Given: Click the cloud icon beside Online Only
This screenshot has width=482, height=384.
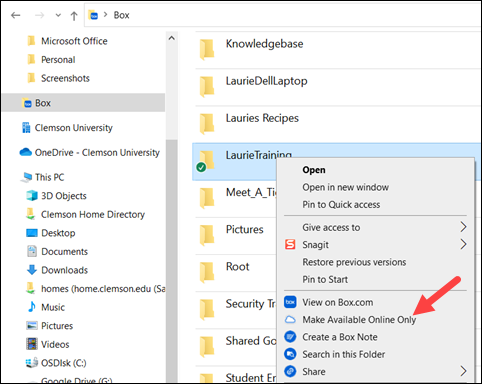Looking at the screenshot, I should [x=290, y=320].
